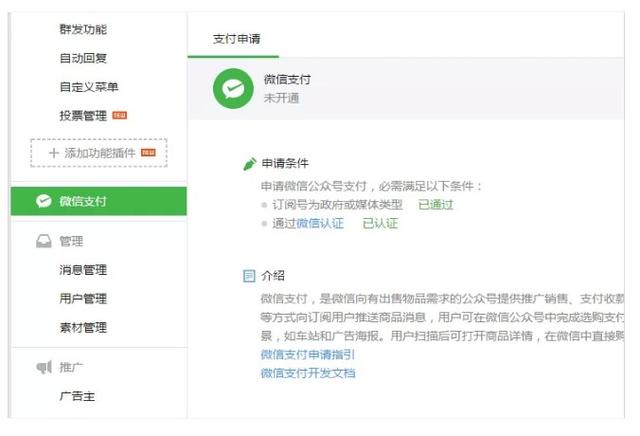
Task: Open the 微信支付申请指引 link
Action: [x=308, y=355]
